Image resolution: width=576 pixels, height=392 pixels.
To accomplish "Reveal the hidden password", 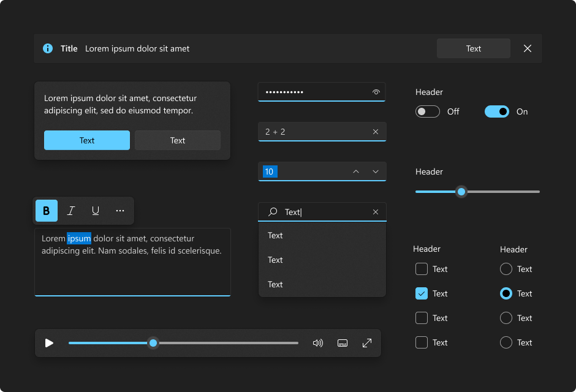I will (x=376, y=92).
